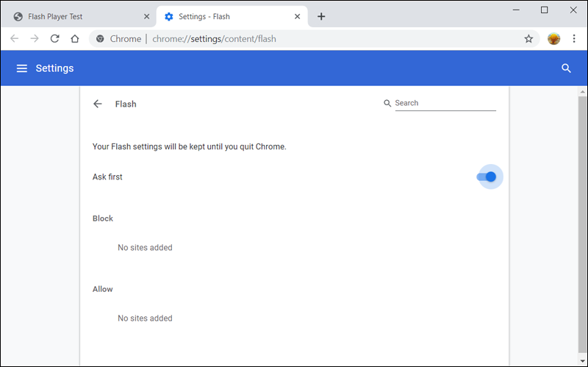Reload the current page
588x367 pixels.
[54, 39]
